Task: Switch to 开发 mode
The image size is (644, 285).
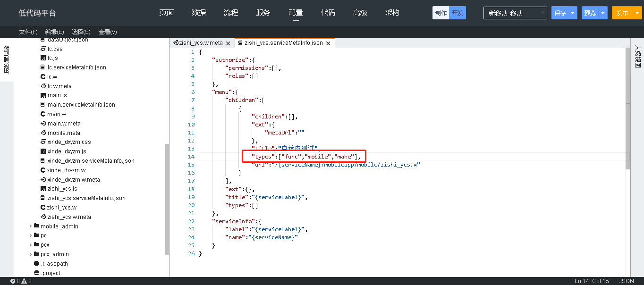Action: (x=457, y=13)
